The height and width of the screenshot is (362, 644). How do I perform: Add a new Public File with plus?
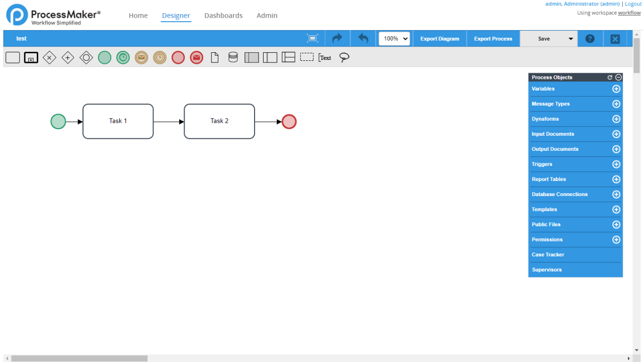pos(616,225)
